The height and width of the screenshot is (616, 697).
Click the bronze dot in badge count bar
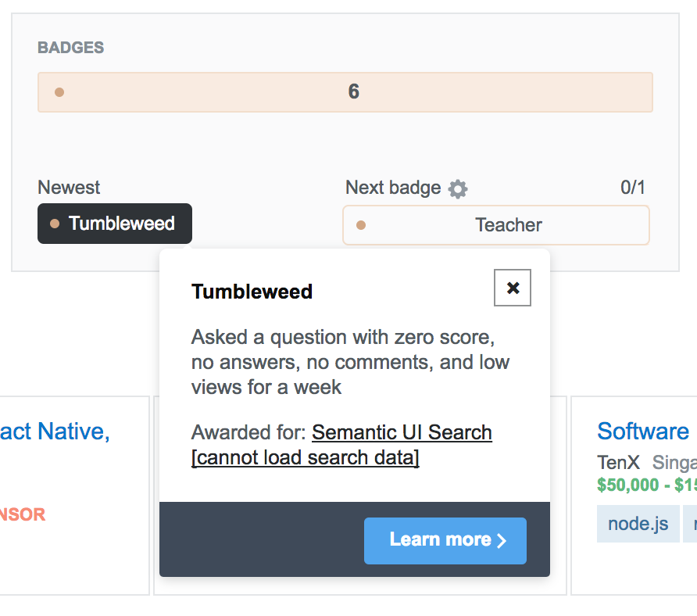coord(59,92)
